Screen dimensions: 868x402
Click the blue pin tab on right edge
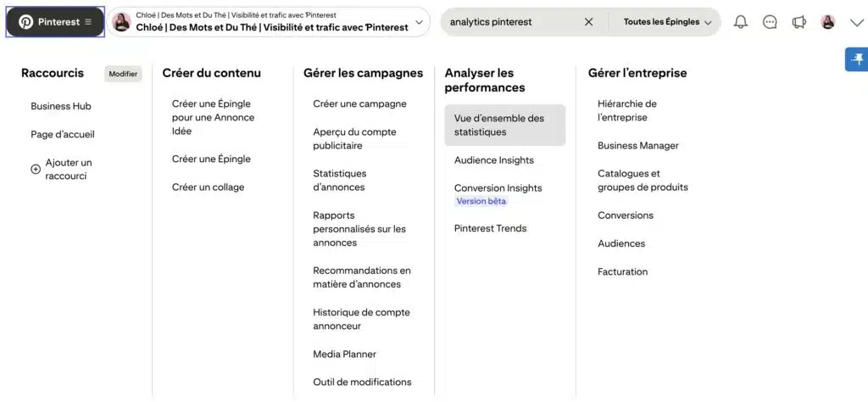click(x=857, y=59)
